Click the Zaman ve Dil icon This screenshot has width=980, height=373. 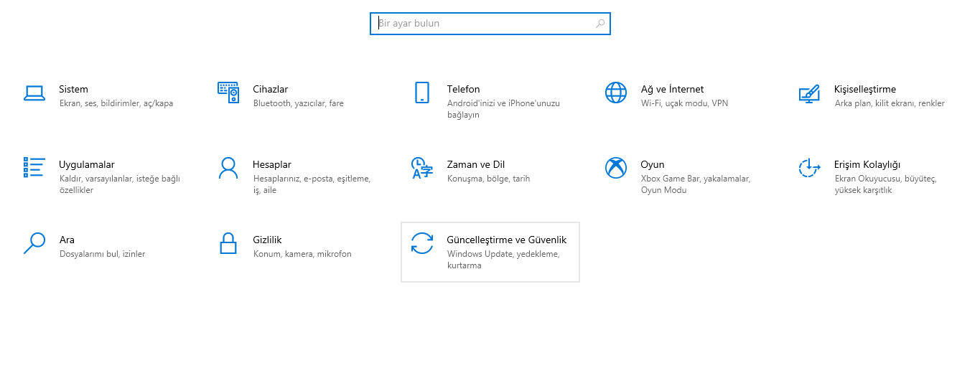421,168
